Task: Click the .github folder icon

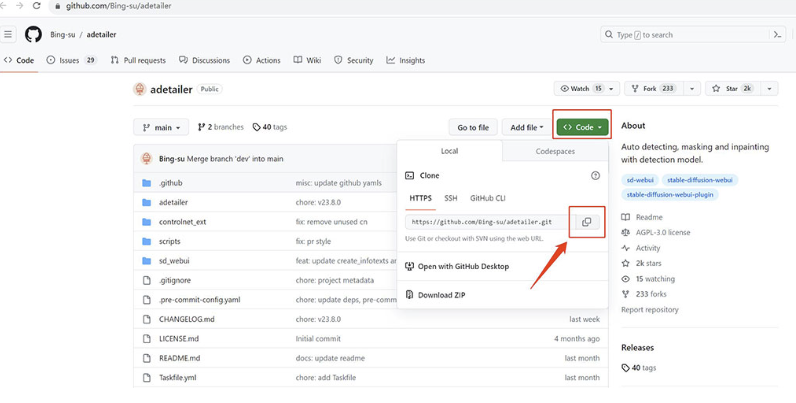Action: click(147, 183)
